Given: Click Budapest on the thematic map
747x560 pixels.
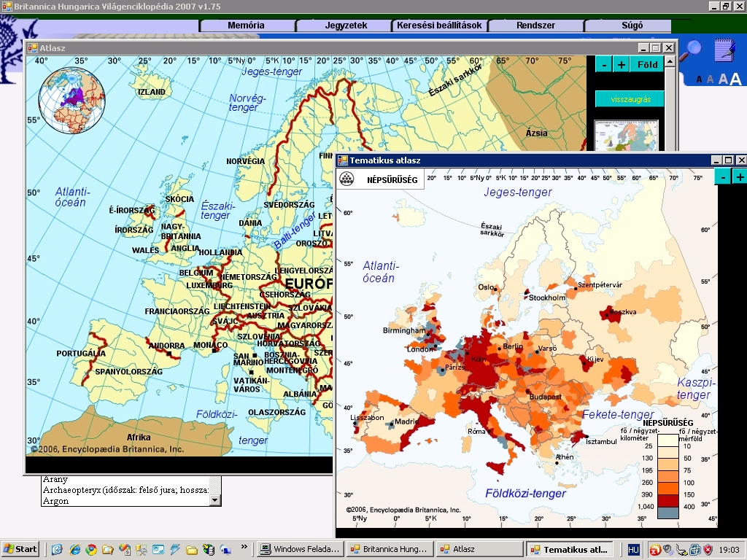Looking at the screenshot, I should 546,397.
